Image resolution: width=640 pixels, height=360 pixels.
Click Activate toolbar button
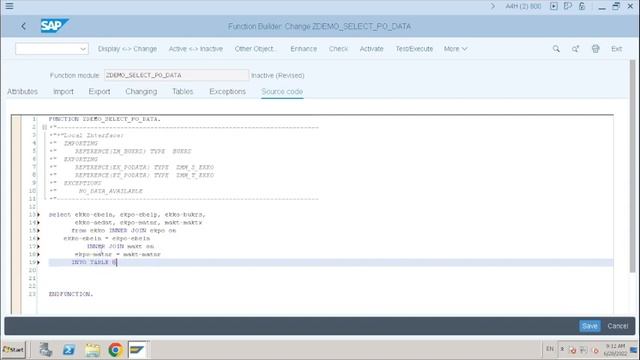pyautogui.click(x=371, y=49)
